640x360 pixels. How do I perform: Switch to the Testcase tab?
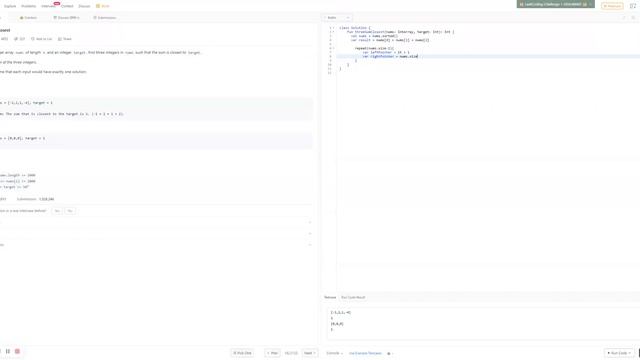(330, 298)
